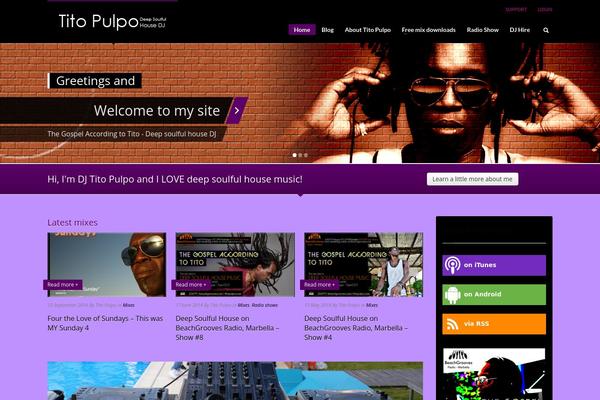Expand Free mix downloads menu
The image size is (600, 400).
tap(429, 30)
